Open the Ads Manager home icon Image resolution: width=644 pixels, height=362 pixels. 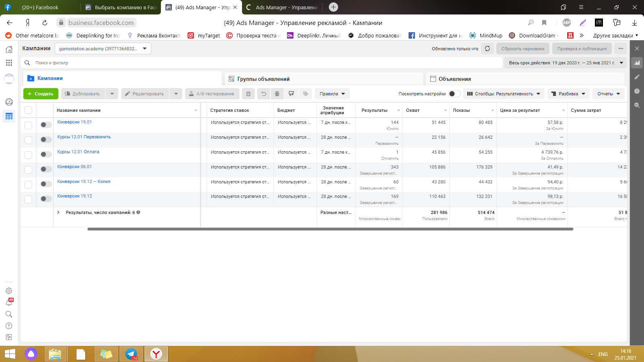(x=9, y=49)
